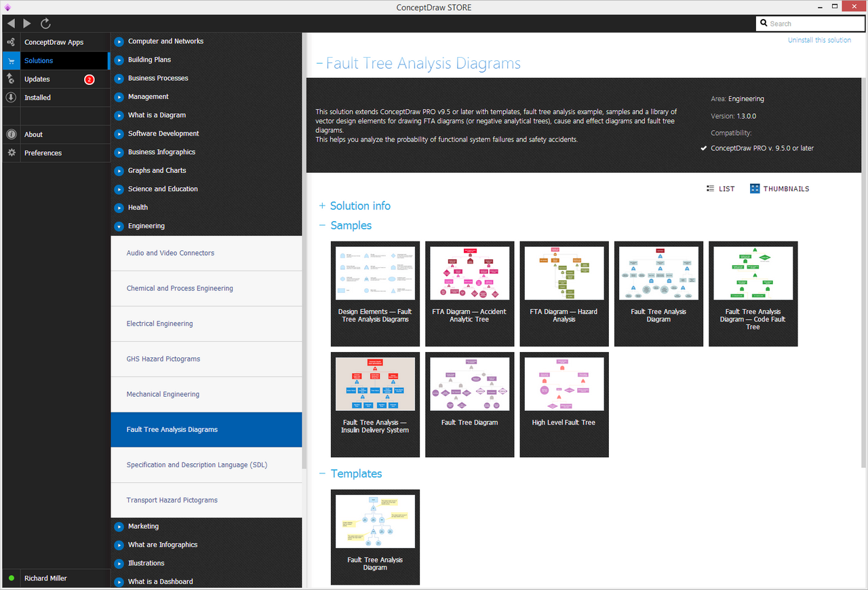868x590 pixels.
Task: Expand the What is a Diagram category
Action: point(119,115)
